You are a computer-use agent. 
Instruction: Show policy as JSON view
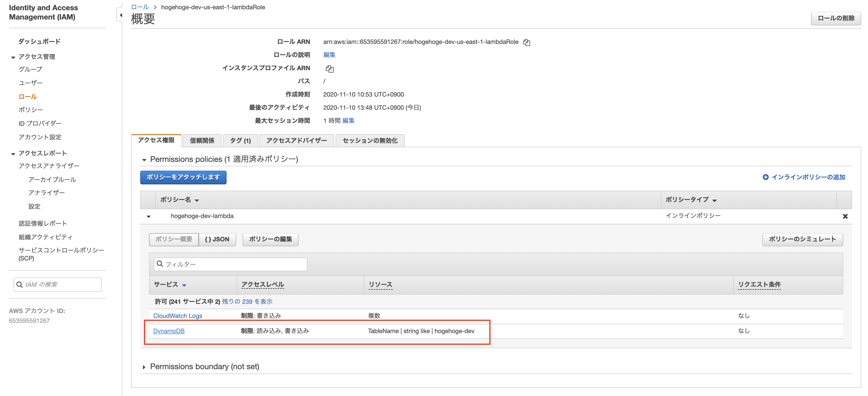(x=217, y=239)
